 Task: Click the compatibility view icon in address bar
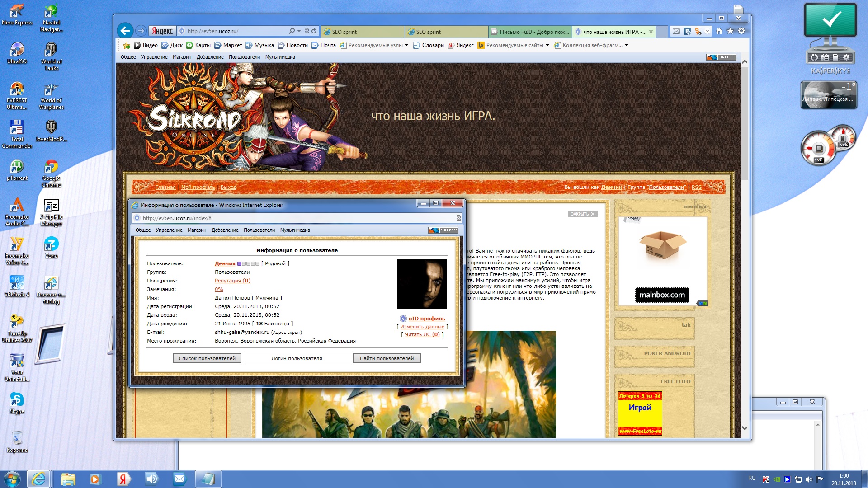tap(307, 31)
